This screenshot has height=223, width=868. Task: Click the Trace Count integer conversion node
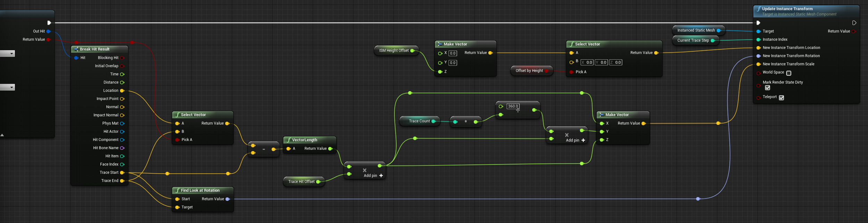466,122
